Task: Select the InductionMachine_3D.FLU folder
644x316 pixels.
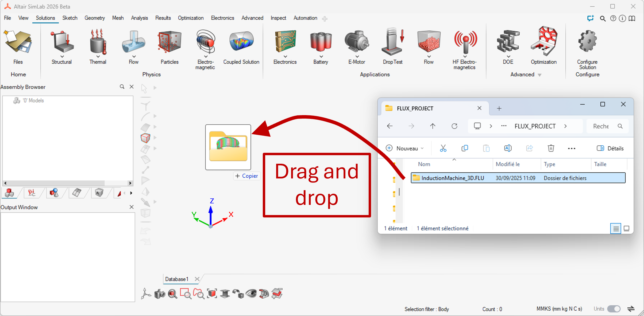Action: click(452, 178)
